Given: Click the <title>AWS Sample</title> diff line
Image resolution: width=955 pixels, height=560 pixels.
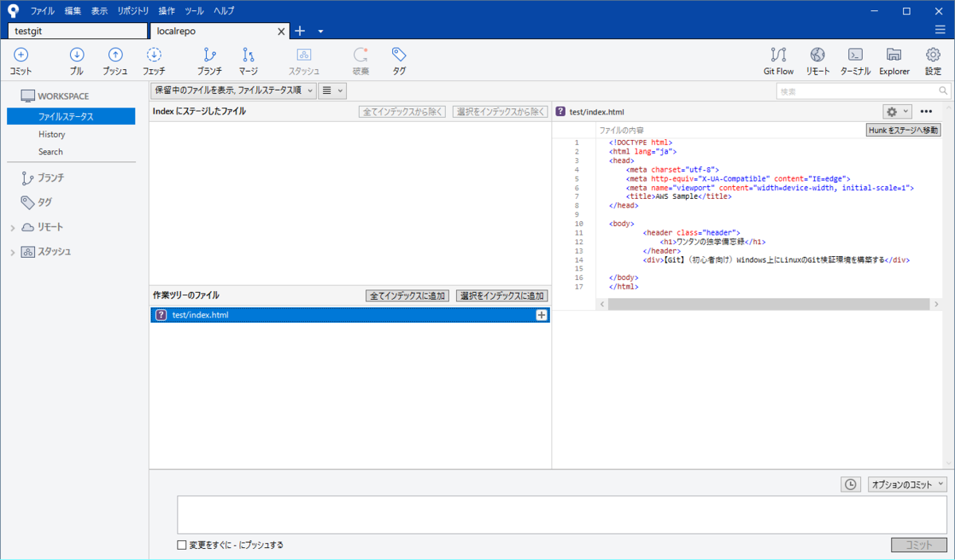Looking at the screenshot, I should pyautogui.click(x=679, y=196).
